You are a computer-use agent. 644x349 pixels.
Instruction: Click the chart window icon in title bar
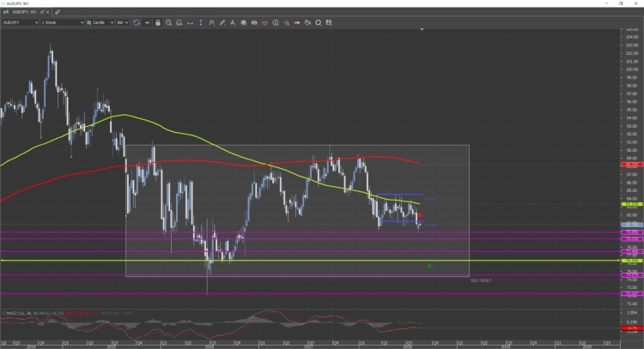(3, 3)
